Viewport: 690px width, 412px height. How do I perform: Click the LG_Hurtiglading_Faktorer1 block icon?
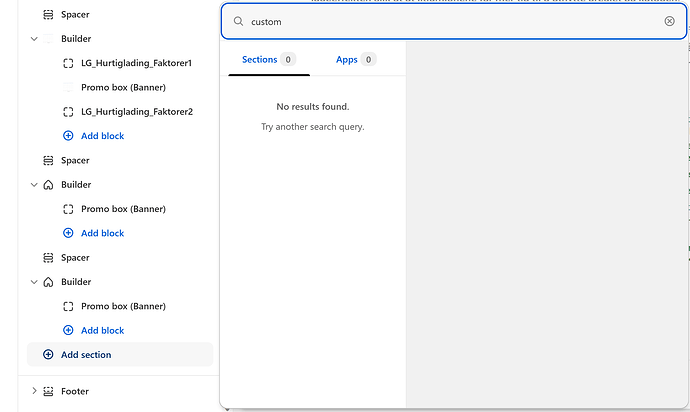[68, 63]
